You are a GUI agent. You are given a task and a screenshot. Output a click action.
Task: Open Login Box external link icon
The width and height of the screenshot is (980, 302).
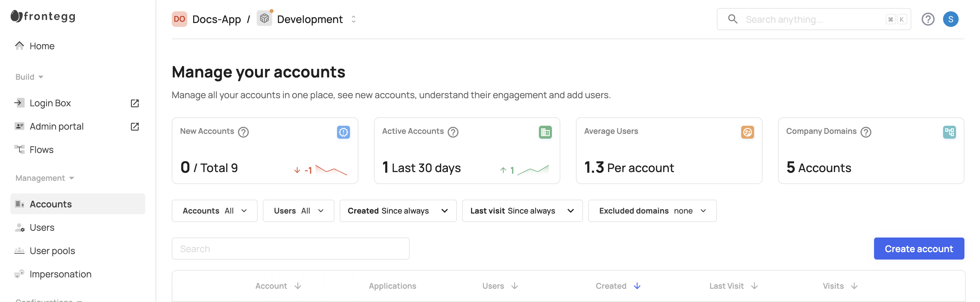135,103
